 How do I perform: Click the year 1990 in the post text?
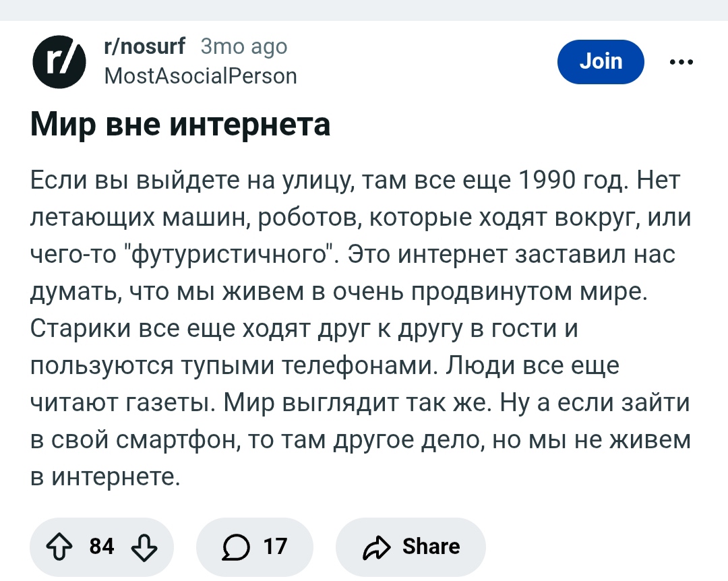click(x=548, y=181)
